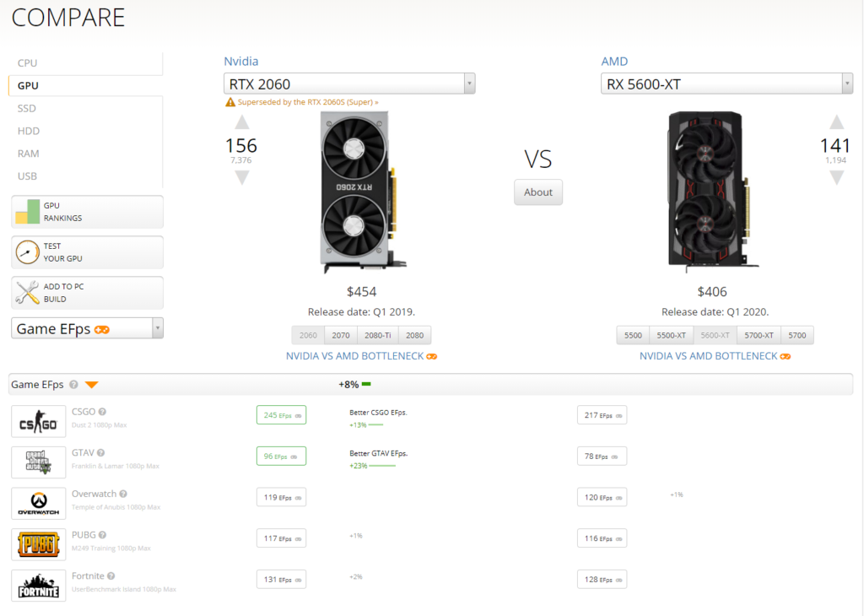
Task: Switch to the CPU category tab
Action: click(28, 62)
